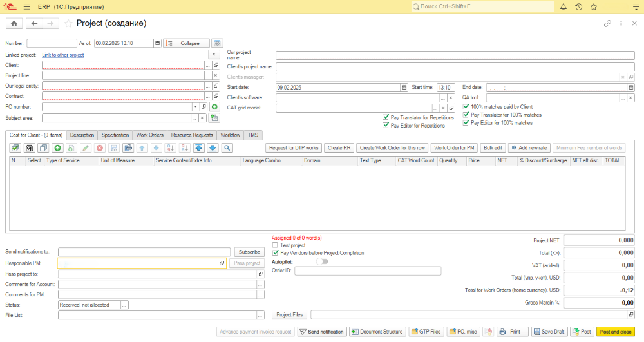644x342 pixels.
Task: Toggle the Autopilot switch
Action: point(321,261)
